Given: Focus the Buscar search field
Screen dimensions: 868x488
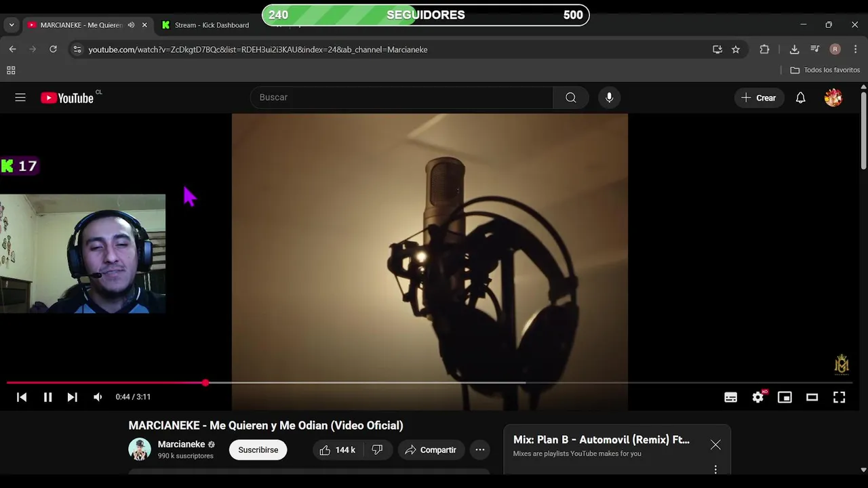Looking at the screenshot, I should 401,98.
